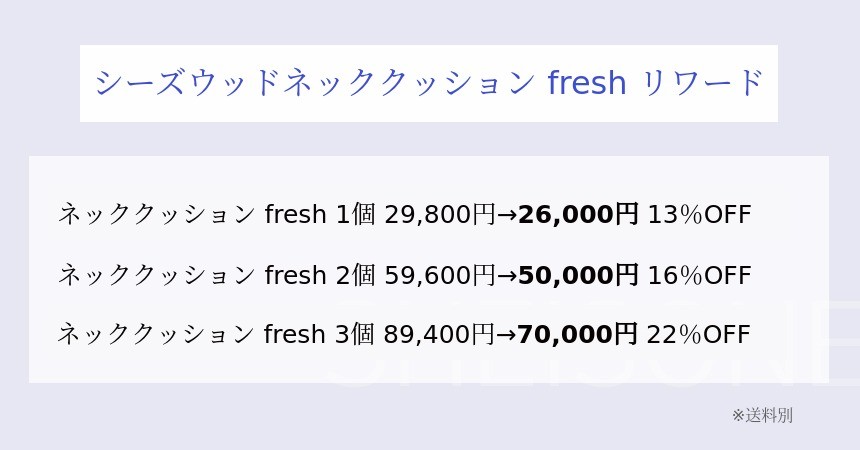
Task: Select the 22%OFF discount label
Action: 699,334
